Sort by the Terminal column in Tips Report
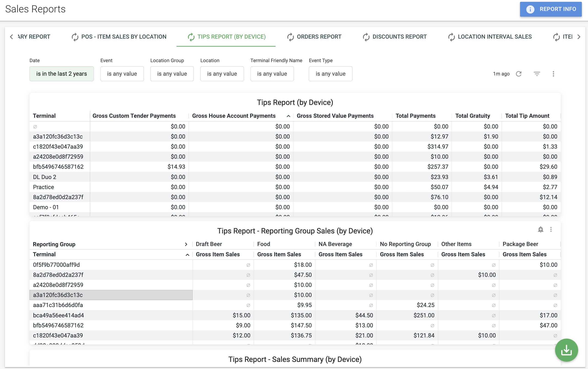The height and width of the screenshot is (369, 588). [44, 116]
